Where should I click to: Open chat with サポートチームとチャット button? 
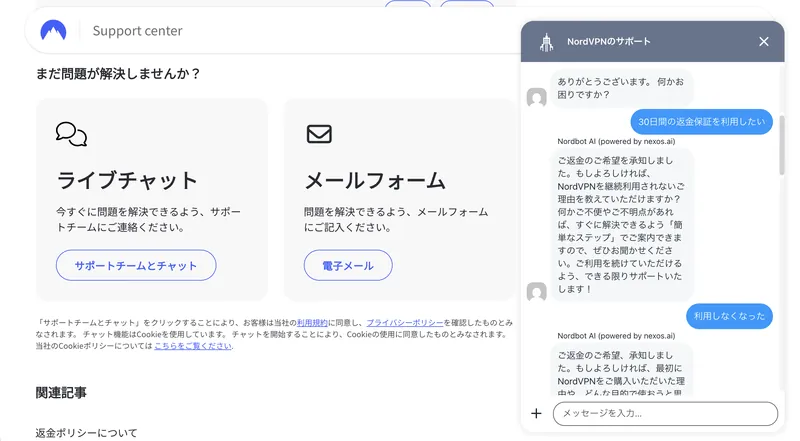[x=136, y=265]
